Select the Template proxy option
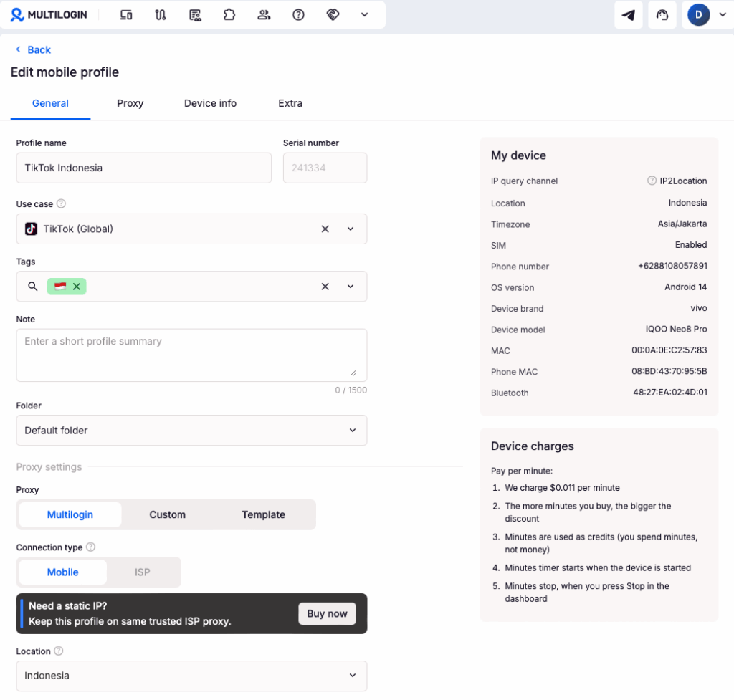Screen dimensions: 734x700 click(x=264, y=514)
